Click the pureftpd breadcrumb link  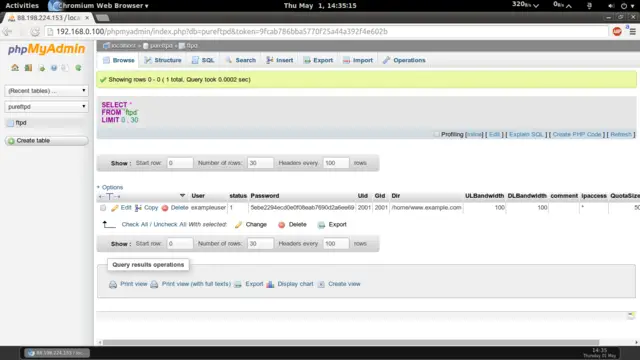pos(161,46)
